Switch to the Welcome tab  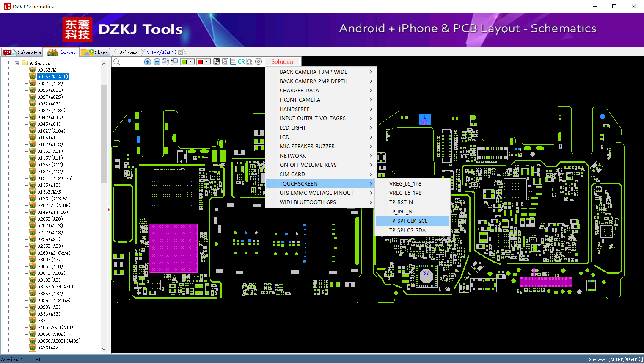tap(128, 53)
